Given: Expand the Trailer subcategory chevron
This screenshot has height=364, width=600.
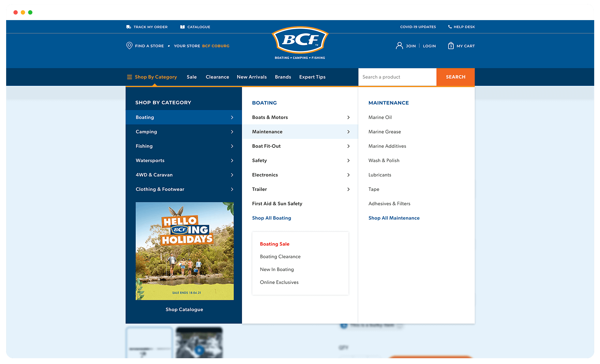Looking at the screenshot, I should (348, 189).
